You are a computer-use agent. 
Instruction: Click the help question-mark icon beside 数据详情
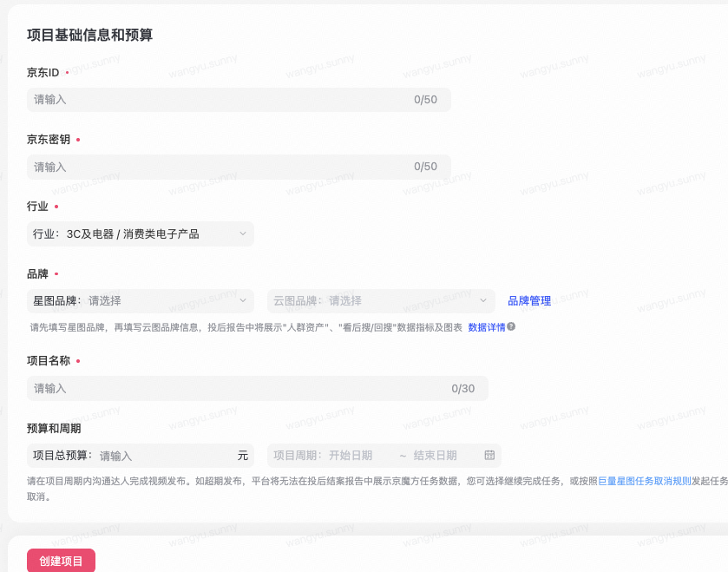[x=511, y=327]
